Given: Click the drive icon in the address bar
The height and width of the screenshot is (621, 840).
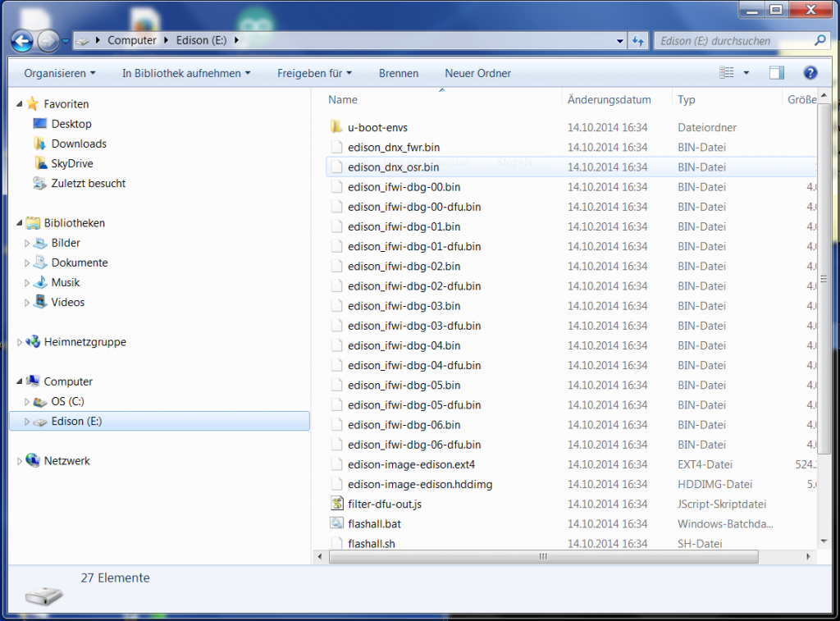Looking at the screenshot, I should [x=82, y=41].
